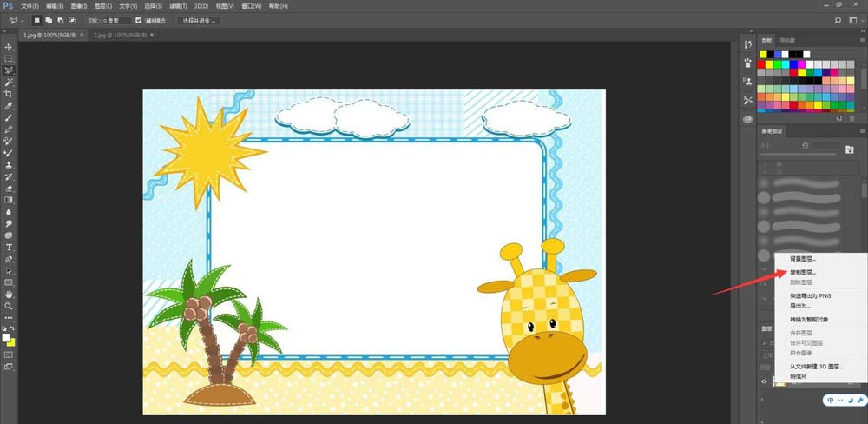Open the History collapsed panel icon
This screenshot has width=868, height=424.
click(748, 44)
